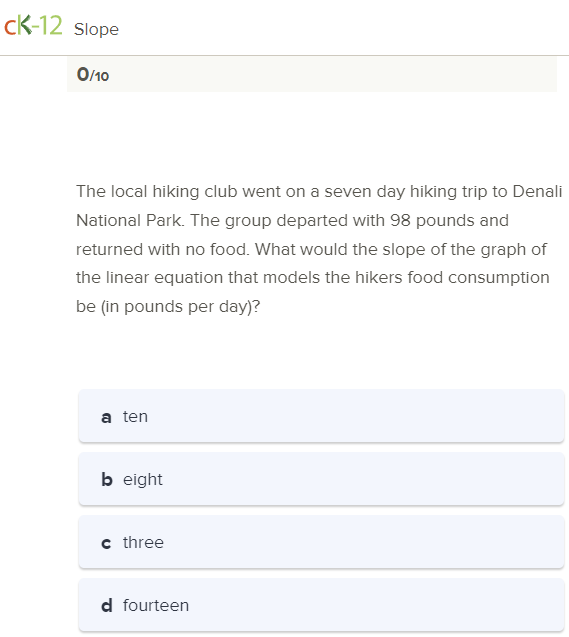Screen dimensions: 569x637
Task: Click the 0/10 score counter
Action: [x=93, y=75]
